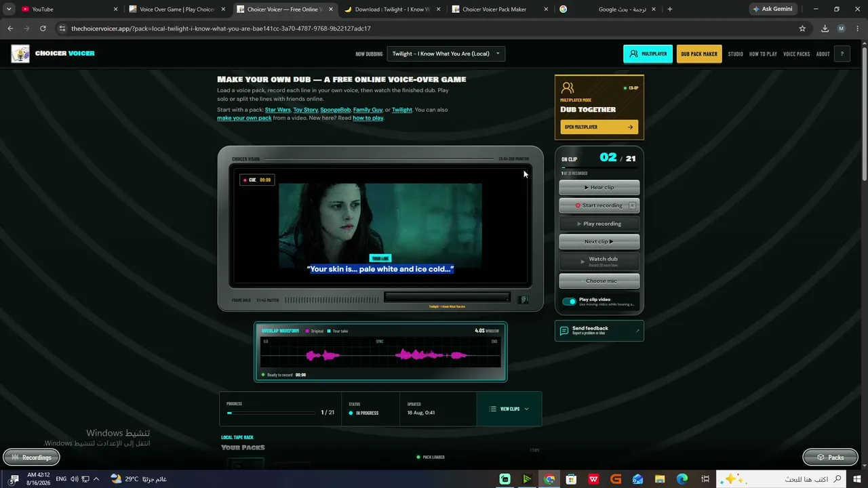View site information icon in address bar

[x=62, y=28]
